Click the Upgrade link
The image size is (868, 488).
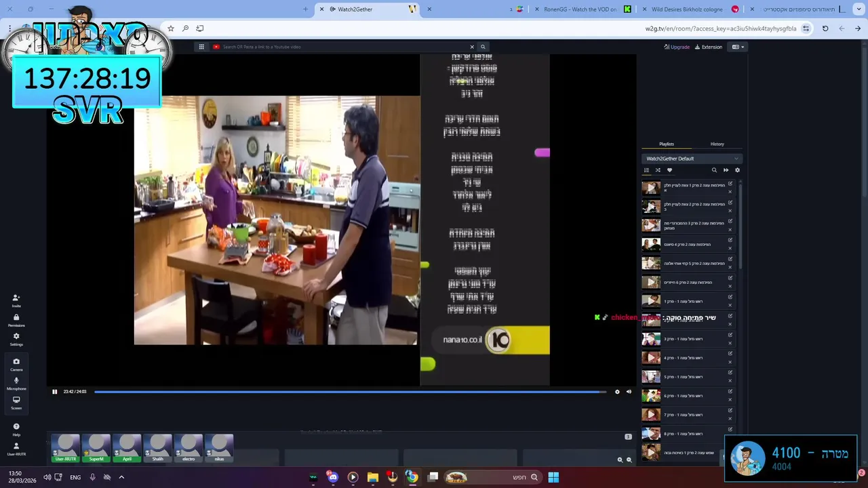[677, 47]
